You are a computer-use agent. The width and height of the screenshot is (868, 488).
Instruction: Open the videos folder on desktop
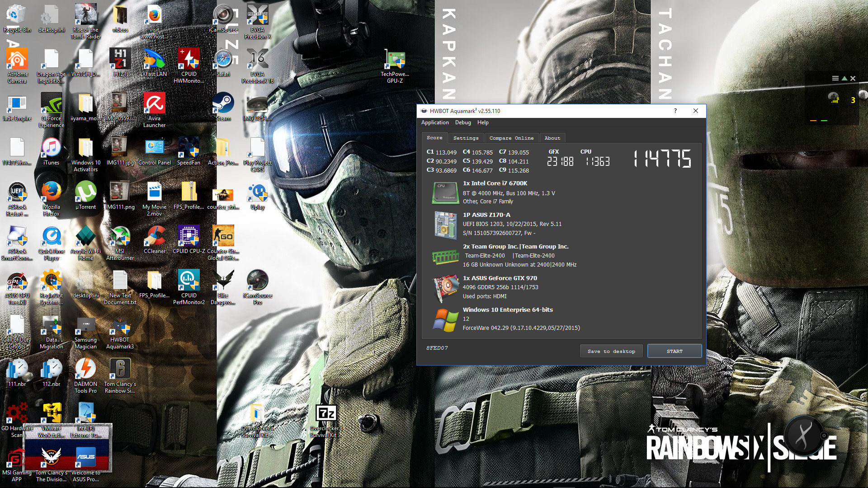click(x=120, y=19)
